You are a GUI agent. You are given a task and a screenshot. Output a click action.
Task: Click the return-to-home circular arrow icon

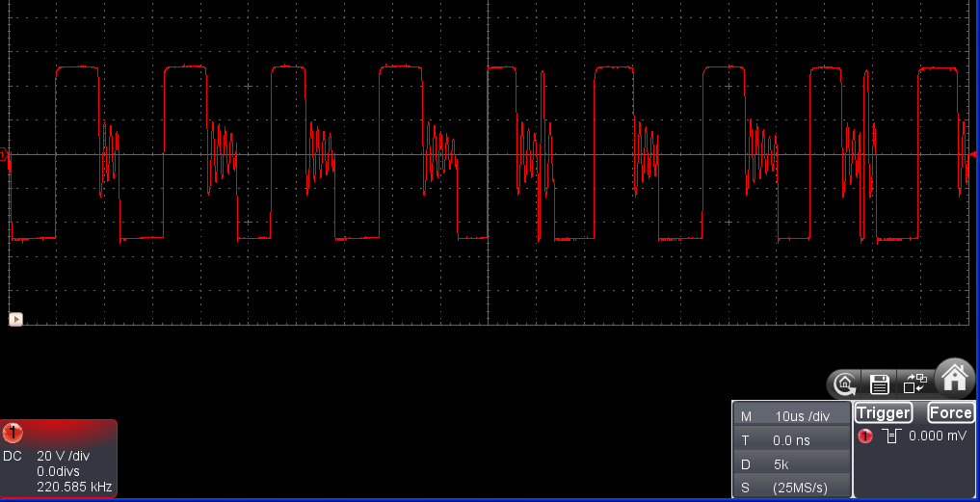845,383
